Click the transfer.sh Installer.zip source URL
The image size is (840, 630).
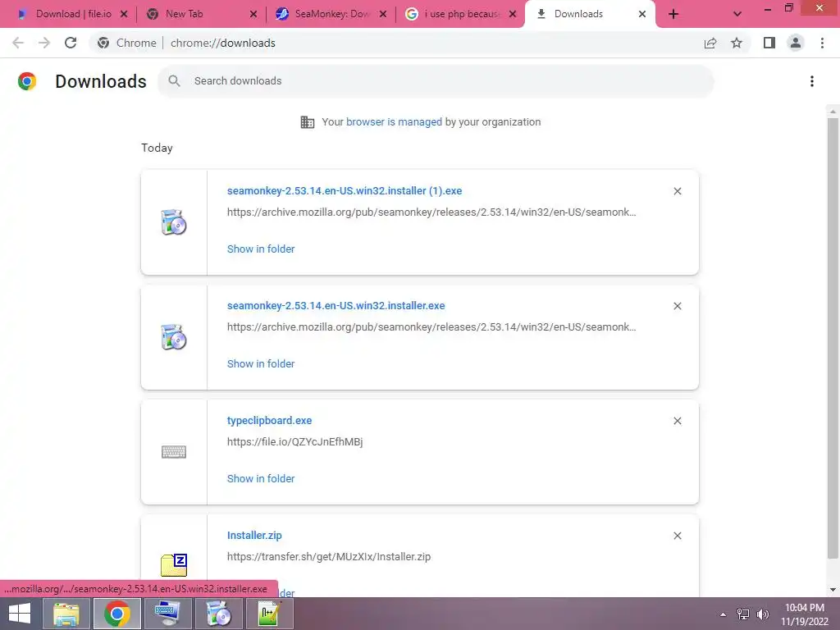pos(329,557)
